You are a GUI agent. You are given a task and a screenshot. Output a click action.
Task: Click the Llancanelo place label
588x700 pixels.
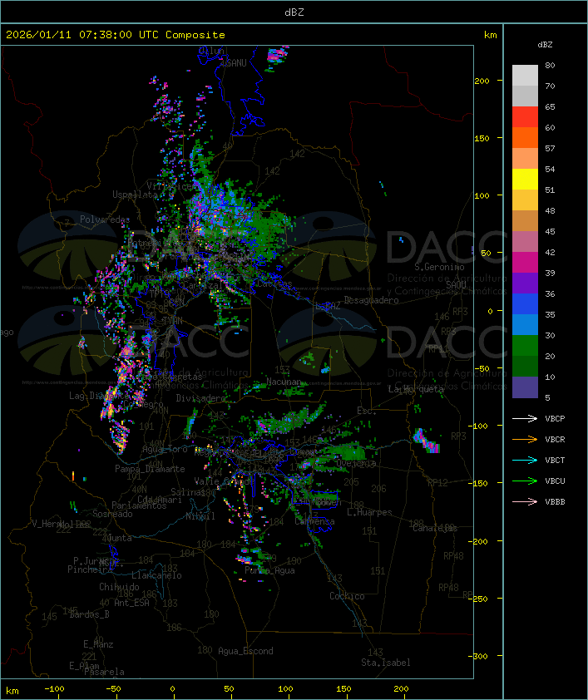coord(156,575)
